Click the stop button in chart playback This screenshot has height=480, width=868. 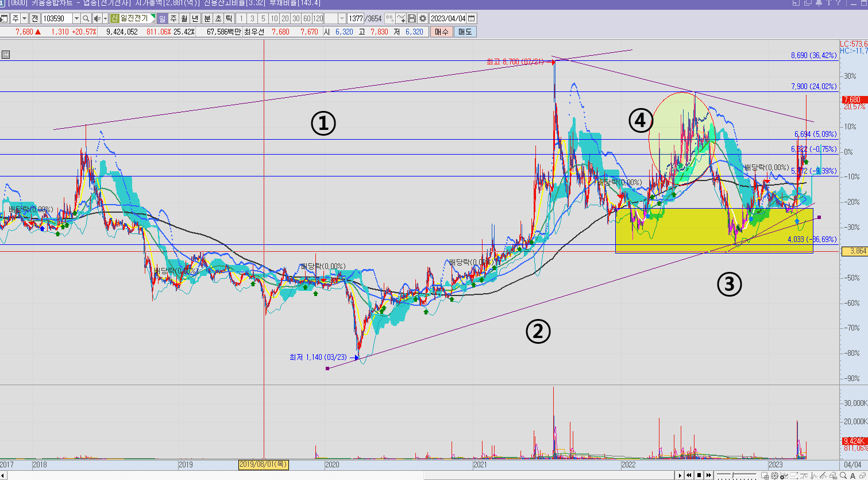click(699, 475)
